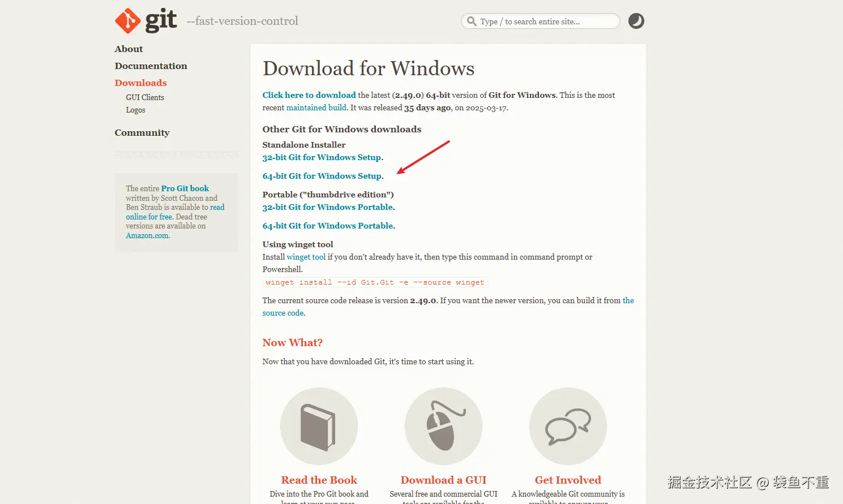Screen dimensions: 843x504
Task: Open Get Involved heading link
Action: point(568,480)
